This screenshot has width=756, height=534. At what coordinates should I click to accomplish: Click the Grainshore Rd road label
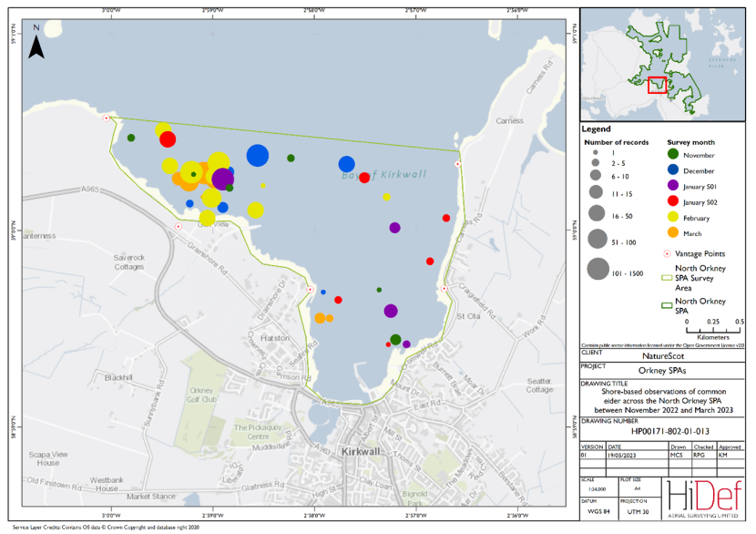coord(207,259)
